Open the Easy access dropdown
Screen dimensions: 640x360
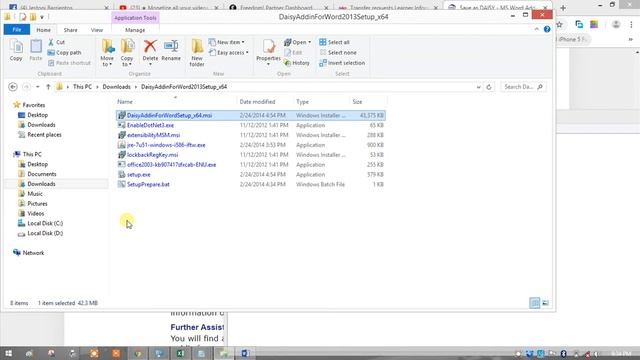[x=229, y=53]
